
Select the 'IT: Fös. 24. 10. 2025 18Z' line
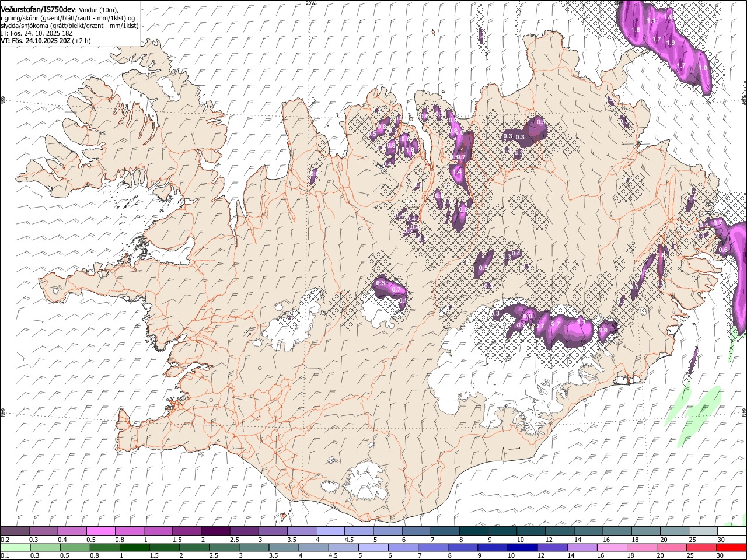(x=36, y=33)
